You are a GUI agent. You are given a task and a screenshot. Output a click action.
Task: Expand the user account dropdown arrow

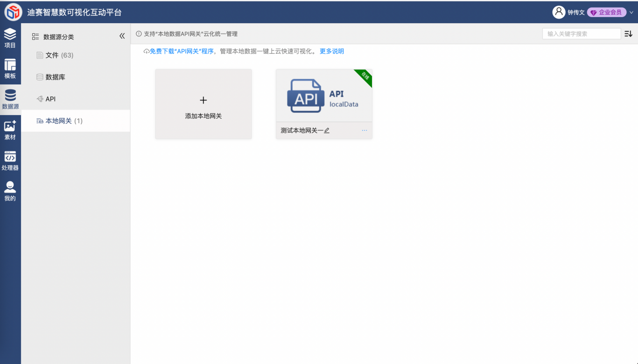point(631,12)
